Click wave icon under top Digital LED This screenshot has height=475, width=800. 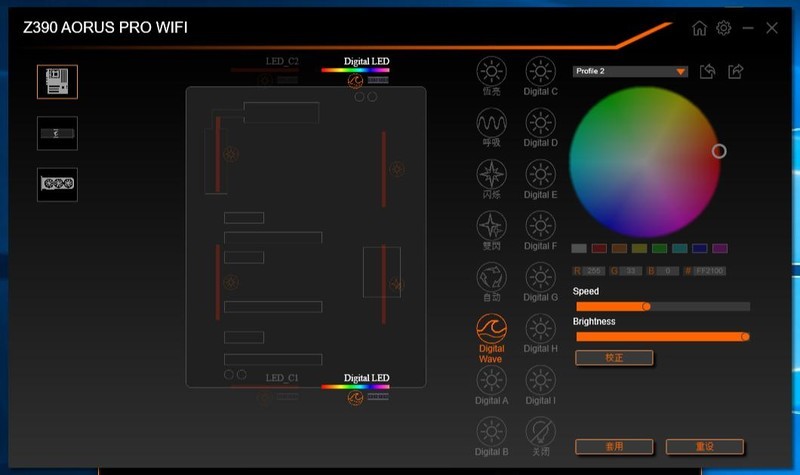pos(355,81)
